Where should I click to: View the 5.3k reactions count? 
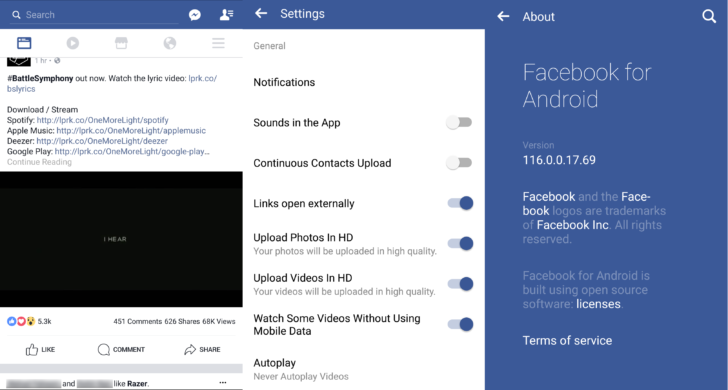tap(45, 321)
